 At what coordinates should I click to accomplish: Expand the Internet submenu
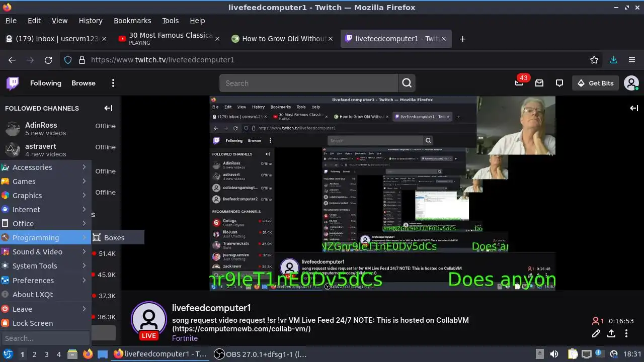click(x=45, y=209)
